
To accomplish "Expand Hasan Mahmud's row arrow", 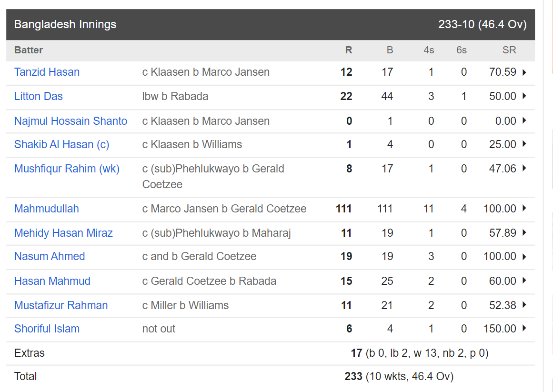I will point(524,281).
